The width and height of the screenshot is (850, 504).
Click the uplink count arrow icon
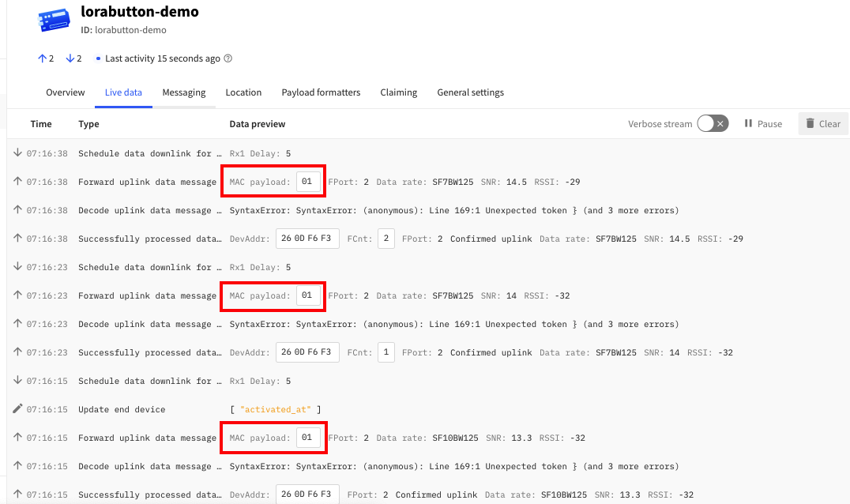point(42,58)
